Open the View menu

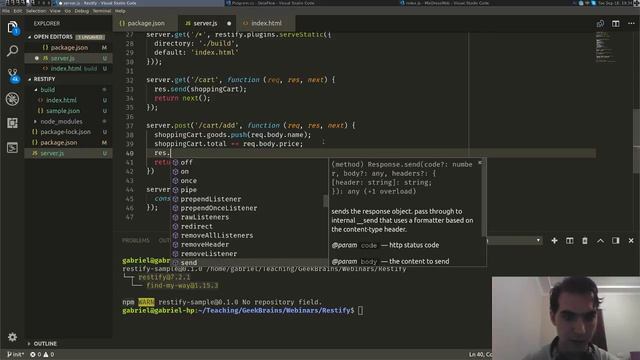[55, 11]
